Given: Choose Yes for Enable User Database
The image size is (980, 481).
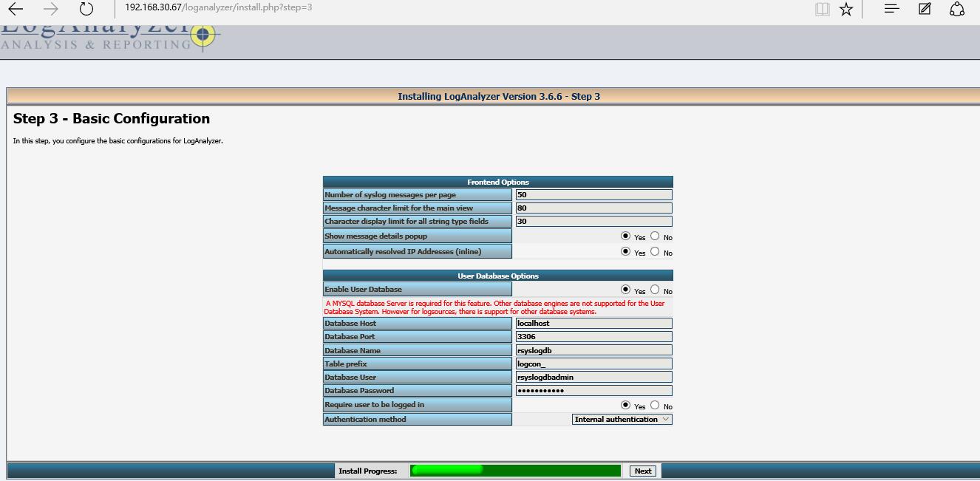Looking at the screenshot, I should (x=626, y=290).
